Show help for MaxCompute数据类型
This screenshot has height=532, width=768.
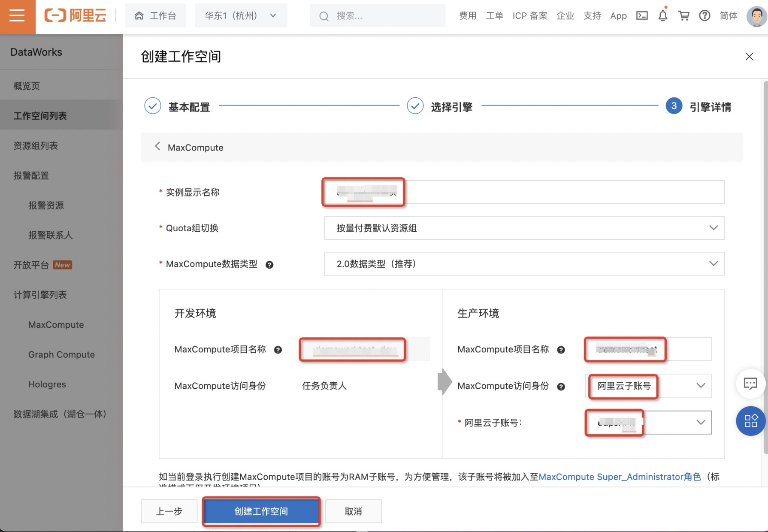coord(269,265)
